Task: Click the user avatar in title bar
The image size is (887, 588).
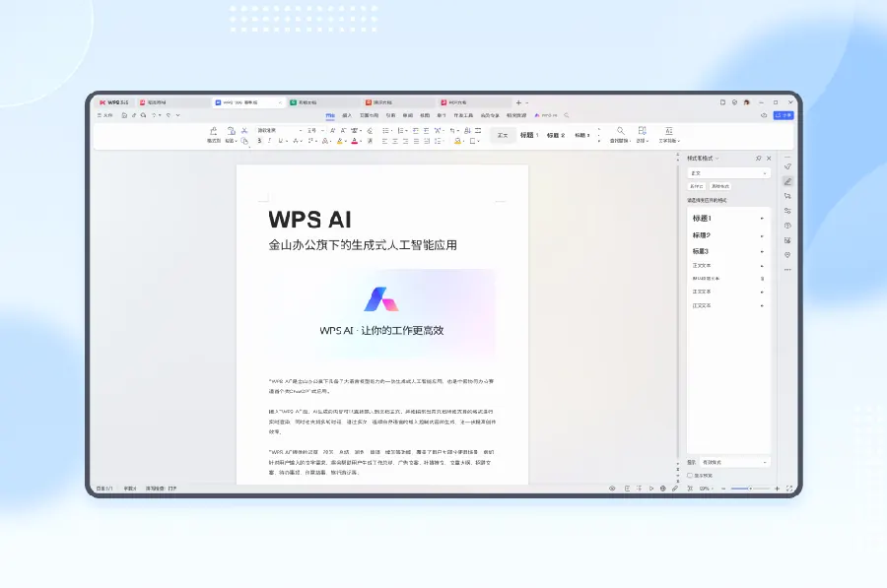Action: coord(747,102)
